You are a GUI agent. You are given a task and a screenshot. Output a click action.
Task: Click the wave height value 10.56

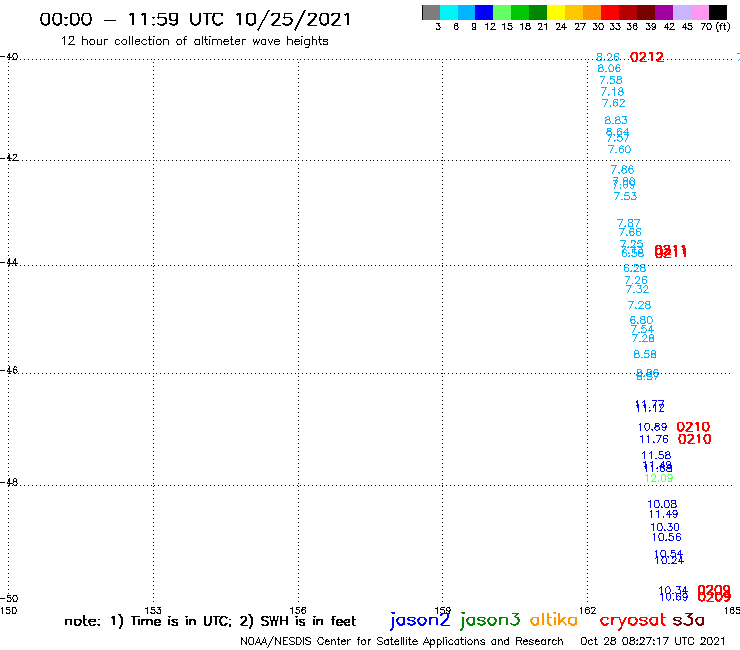[666, 537]
